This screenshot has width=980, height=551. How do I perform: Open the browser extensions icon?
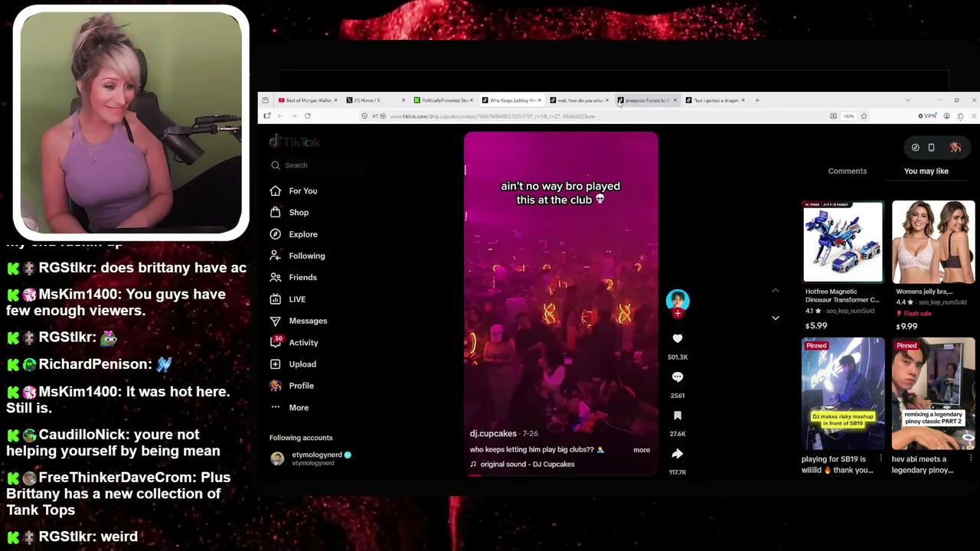coord(960,116)
